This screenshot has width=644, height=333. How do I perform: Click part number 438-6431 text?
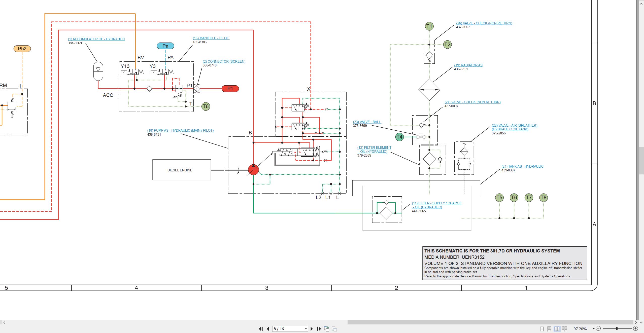(154, 134)
